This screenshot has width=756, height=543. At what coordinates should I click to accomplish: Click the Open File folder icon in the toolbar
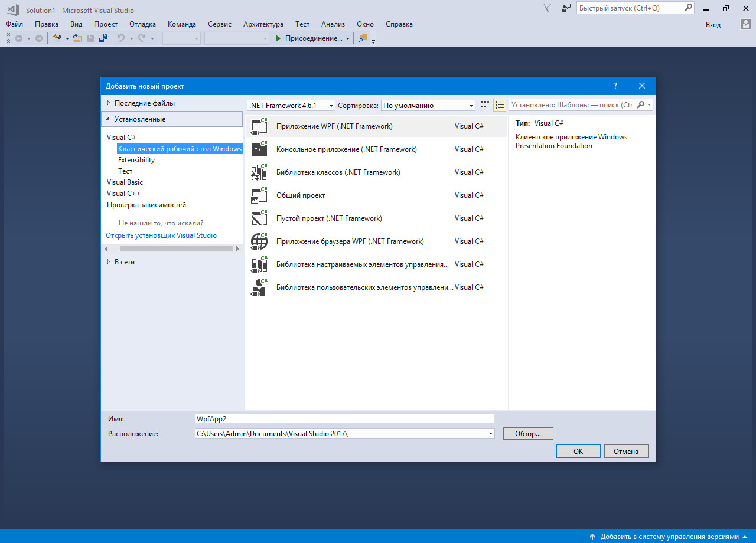pyautogui.click(x=77, y=38)
